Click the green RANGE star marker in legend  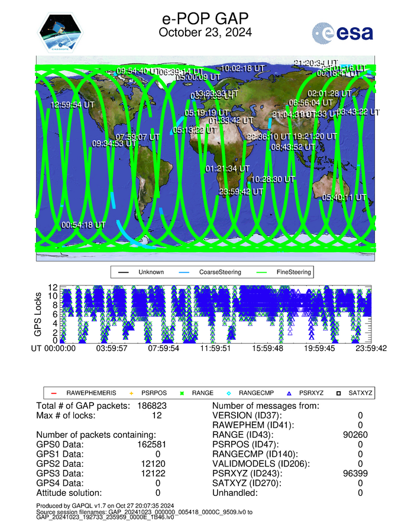183,393
